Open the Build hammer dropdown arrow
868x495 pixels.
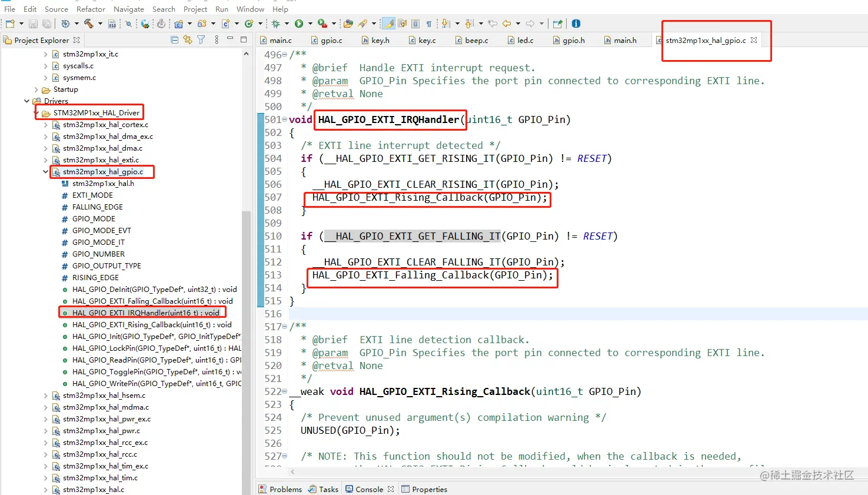click(x=100, y=24)
